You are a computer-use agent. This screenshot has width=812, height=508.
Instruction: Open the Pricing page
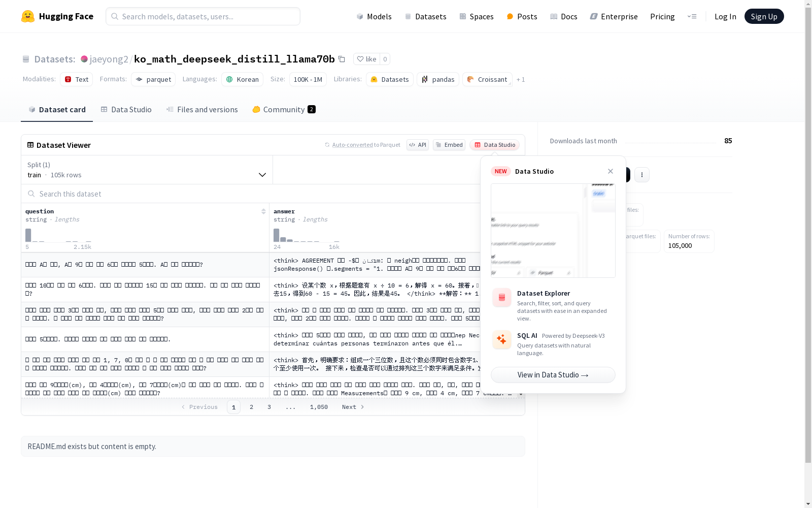pos(662,16)
